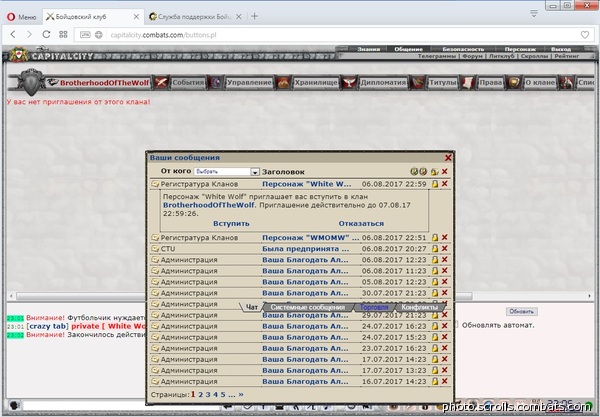Open message titled Персонаж "WMOMW"
Image resolution: width=600 pixels, height=417 pixels.
tap(310, 238)
